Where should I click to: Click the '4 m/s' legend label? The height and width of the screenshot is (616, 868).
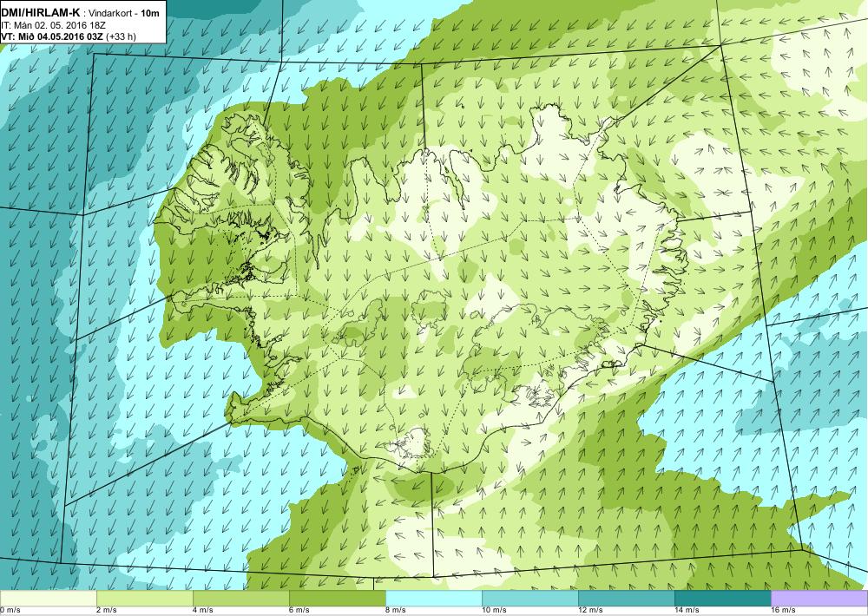(203, 611)
